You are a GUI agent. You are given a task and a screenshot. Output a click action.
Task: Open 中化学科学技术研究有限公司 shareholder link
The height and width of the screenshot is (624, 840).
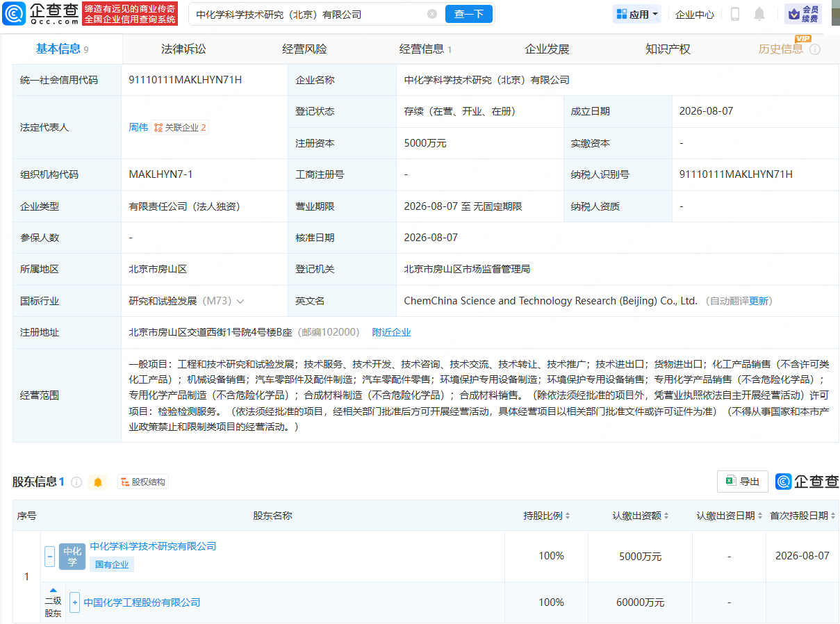click(x=153, y=547)
